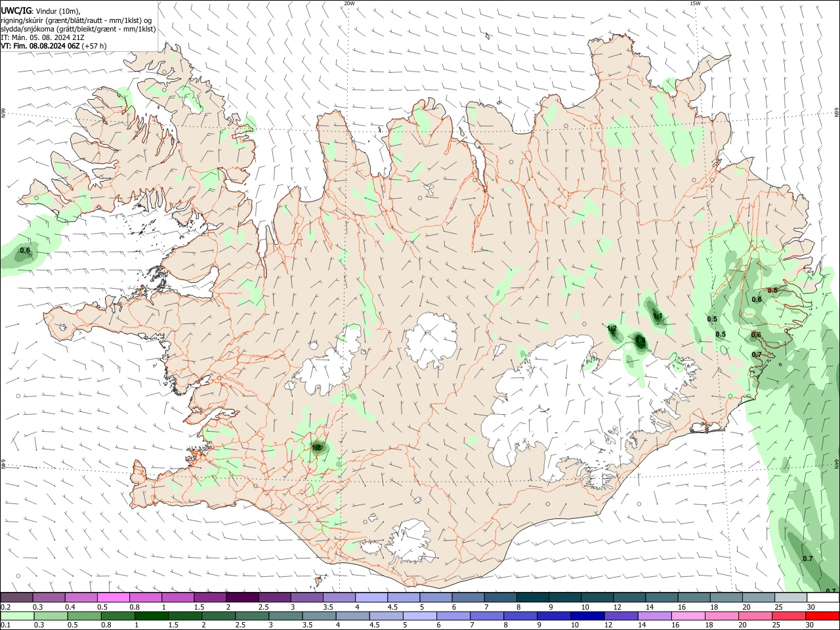Click the '0.2' label in the upper legend
This screenshot has width=840, height=630.
pos(5,607)
